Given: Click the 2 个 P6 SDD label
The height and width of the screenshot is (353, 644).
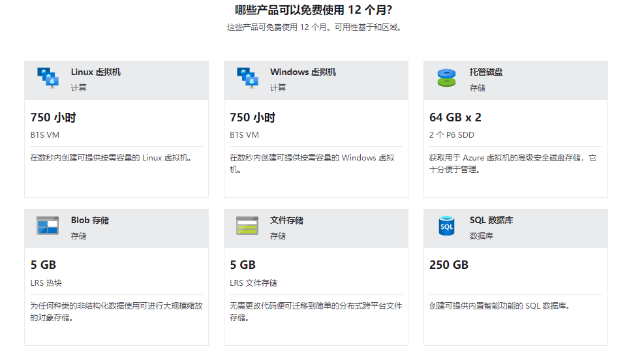Looking at the screenshot, I should coord(452,135).
